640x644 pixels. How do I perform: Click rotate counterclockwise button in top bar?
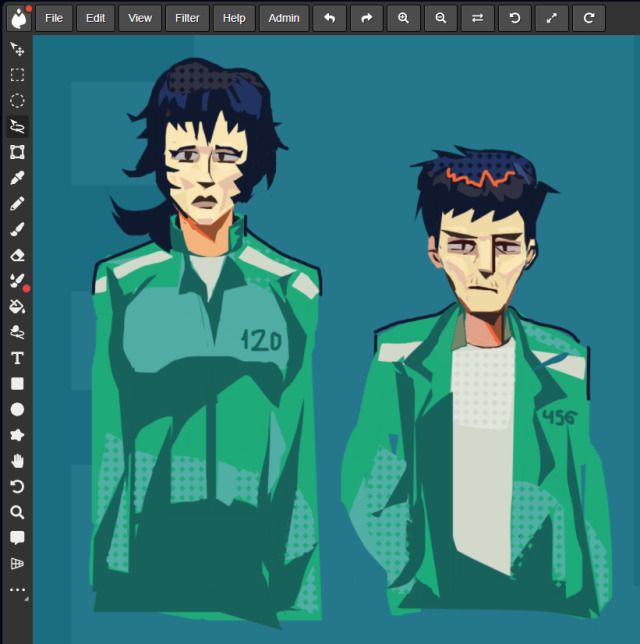515,18
